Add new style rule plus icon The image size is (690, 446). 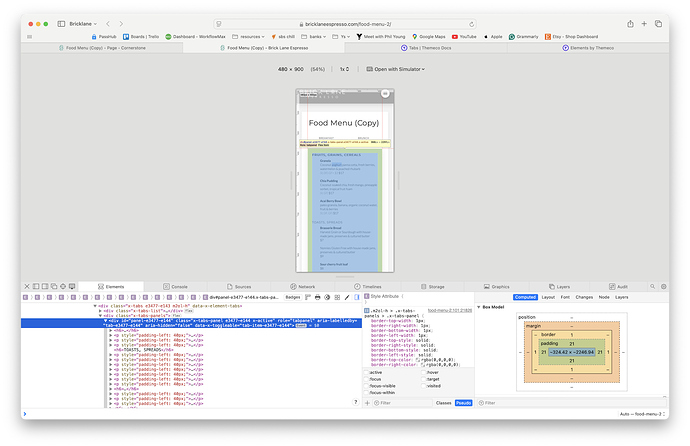click(x=367, y=403)
